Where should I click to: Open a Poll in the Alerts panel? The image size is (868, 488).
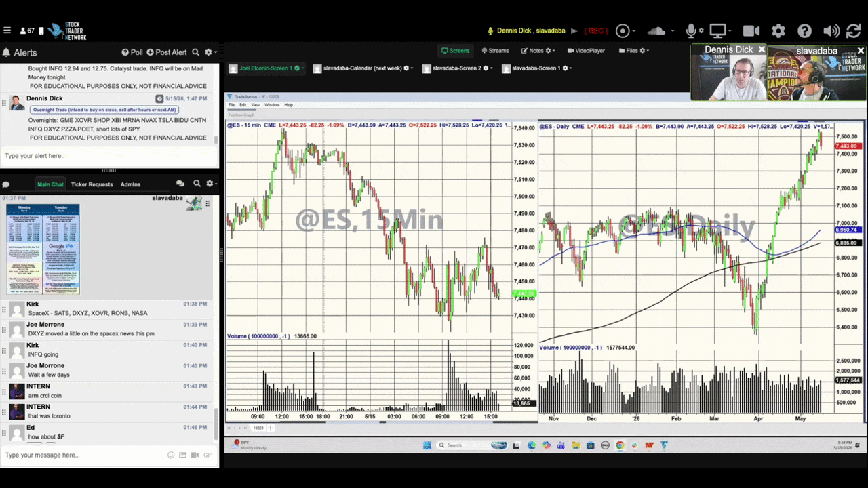click(132, 52)
